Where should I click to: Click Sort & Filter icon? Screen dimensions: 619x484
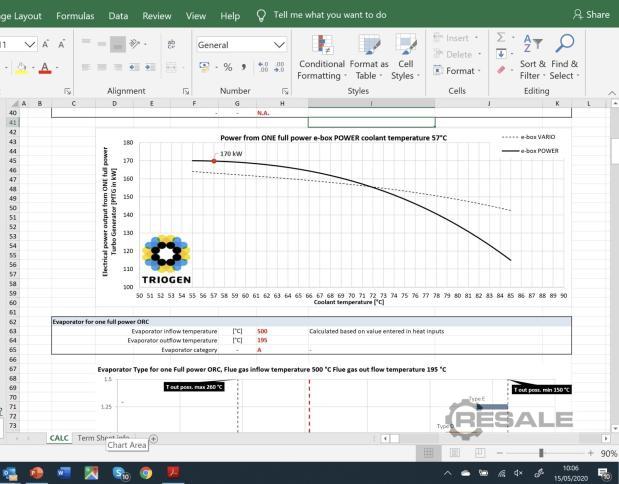(533, 58)
